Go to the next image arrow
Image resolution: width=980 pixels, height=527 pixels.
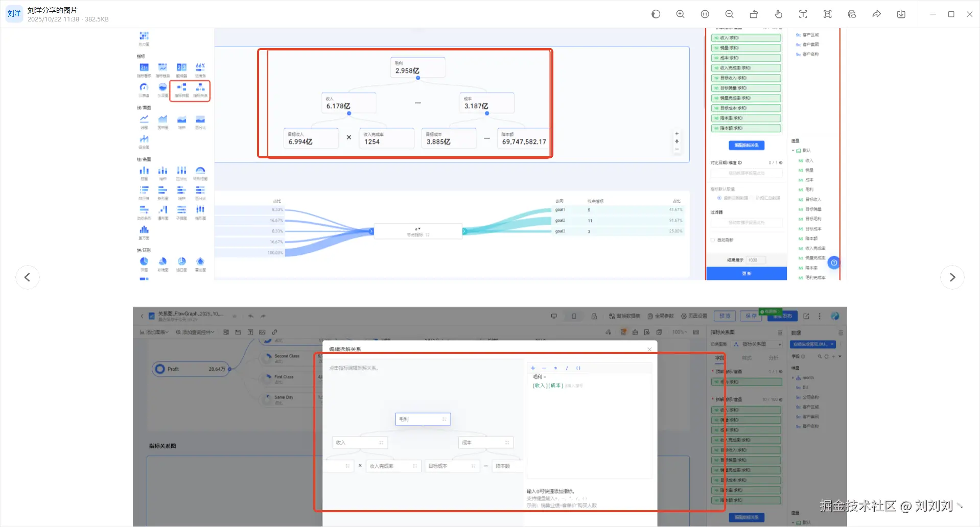click(952, 277)
